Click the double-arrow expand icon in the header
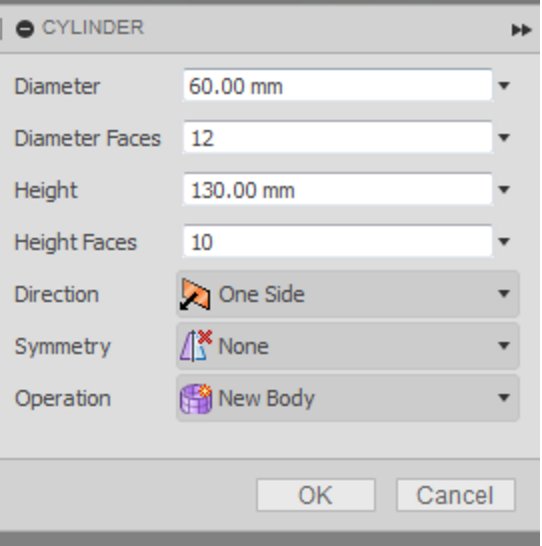 point(521,30)
